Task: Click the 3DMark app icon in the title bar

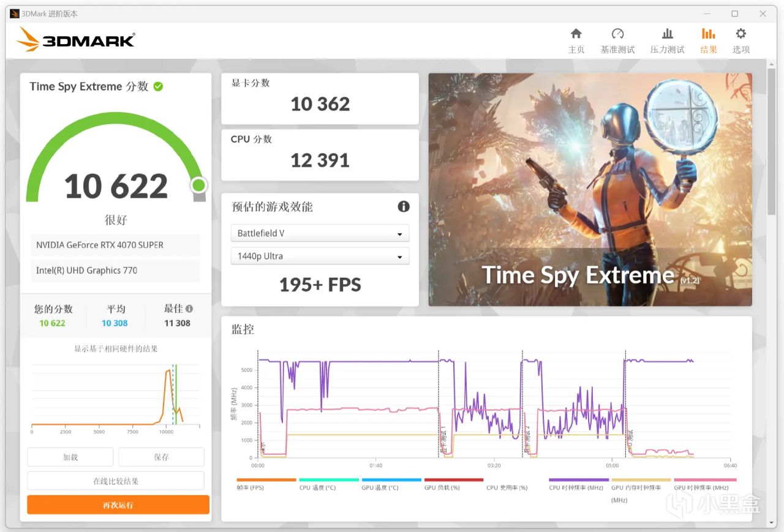Action: (x=15, y=13)
